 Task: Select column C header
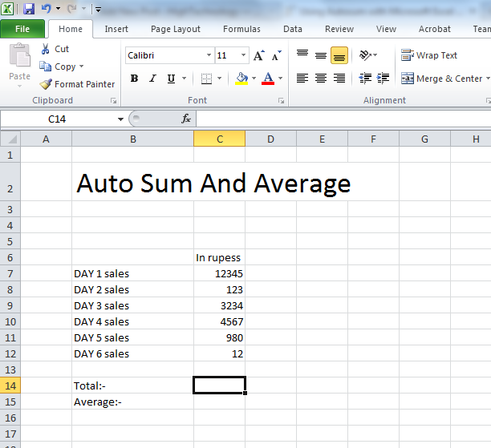220,139
